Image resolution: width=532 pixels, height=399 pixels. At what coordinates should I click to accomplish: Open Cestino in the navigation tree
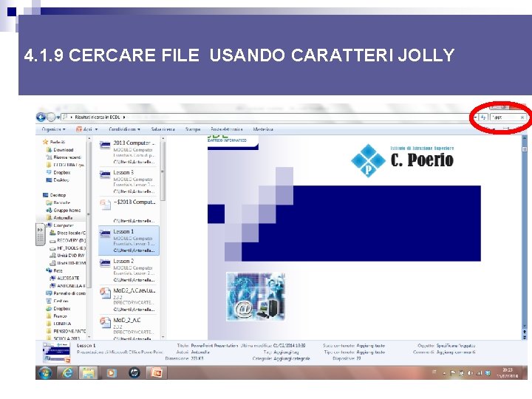pos(57,301)
